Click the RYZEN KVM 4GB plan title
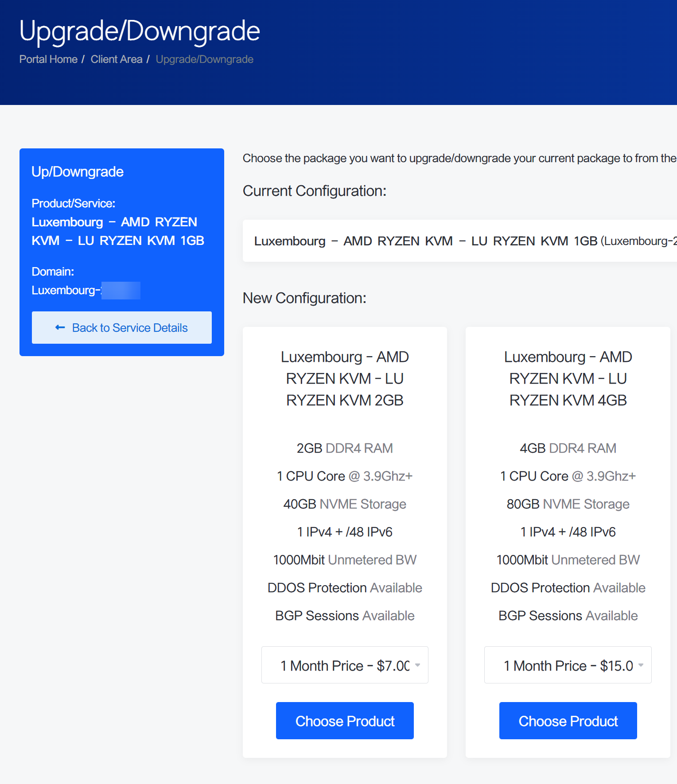 click(568, 379)
